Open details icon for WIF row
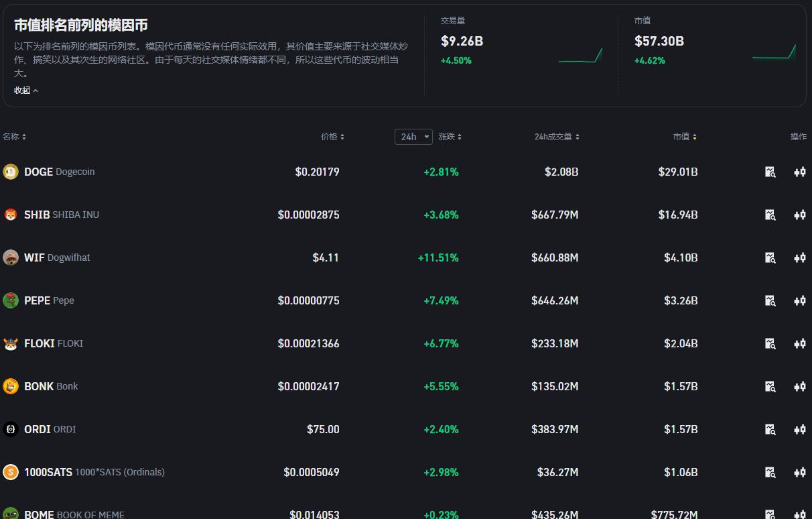The image size is (812, 519). (770, 257)
